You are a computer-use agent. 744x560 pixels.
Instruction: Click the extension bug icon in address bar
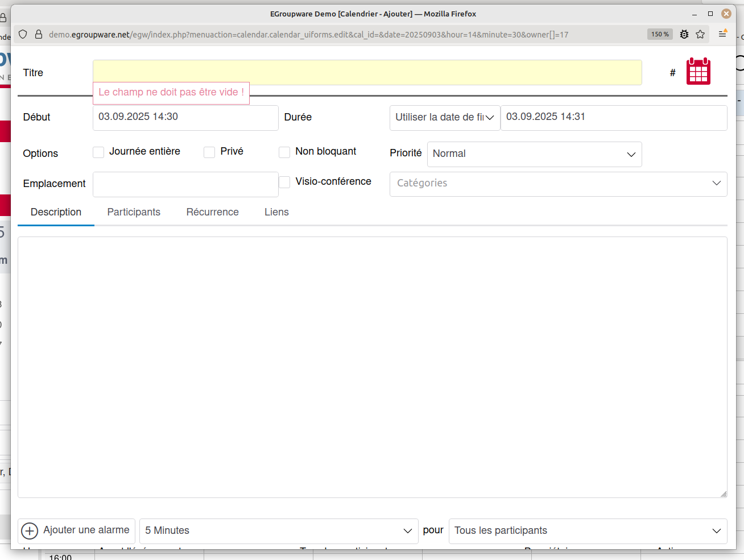click(x=684, y=34)
